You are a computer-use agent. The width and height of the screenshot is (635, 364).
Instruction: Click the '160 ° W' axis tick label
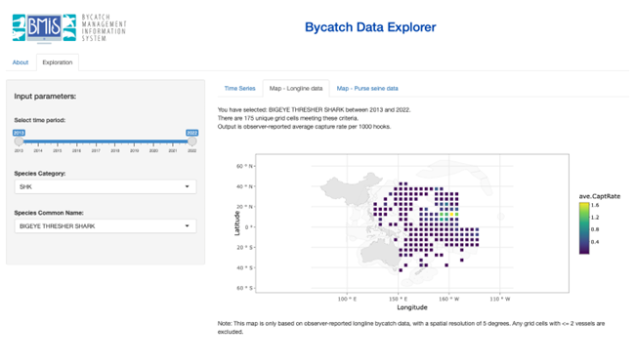[449, 299]
